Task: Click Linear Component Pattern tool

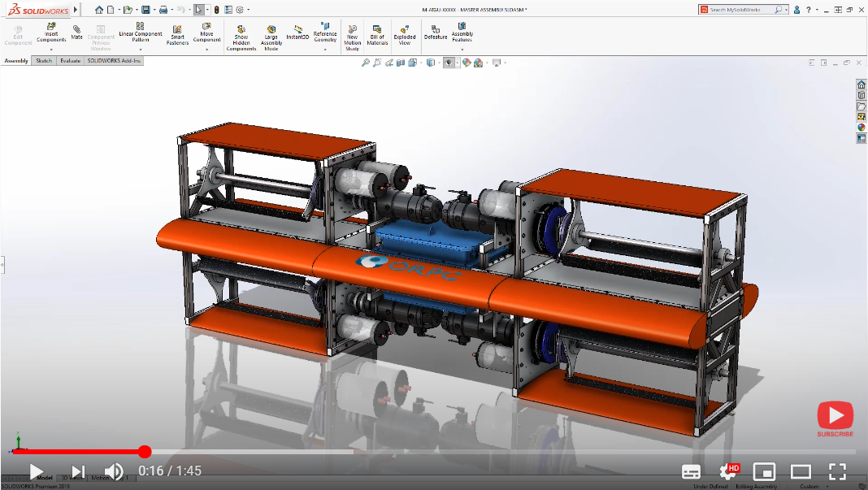Action: click(x=141, y=33)
